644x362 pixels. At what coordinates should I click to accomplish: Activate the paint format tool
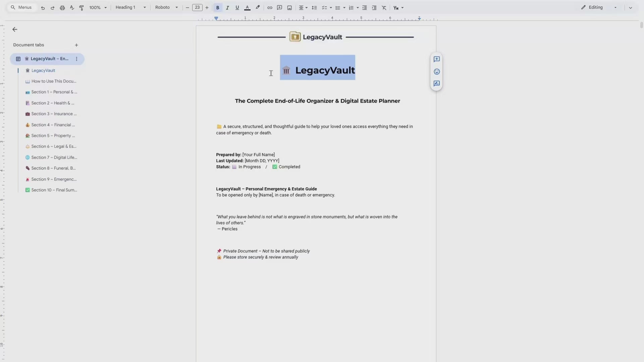tap(82, 8)
